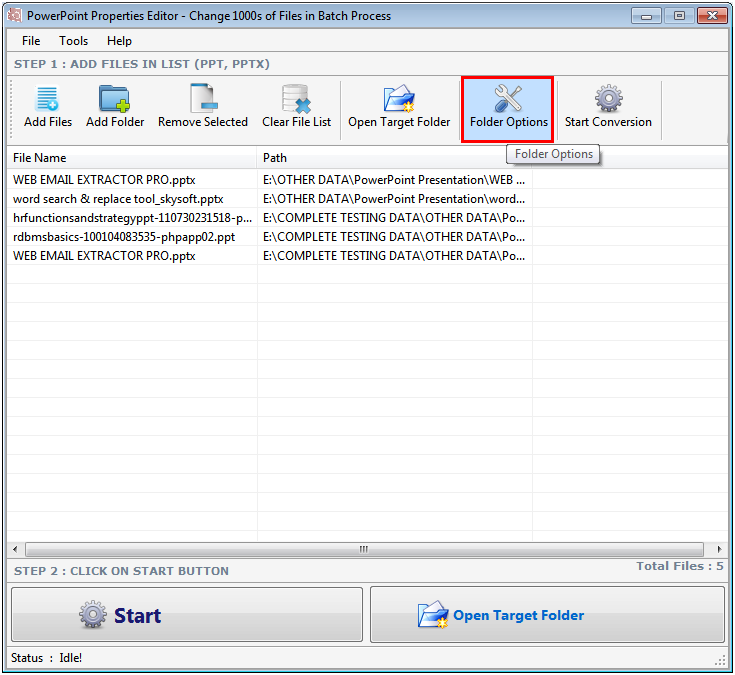This screenshot has height=675, width=735.
Task: Maximize the PowerPoint Properties Editor window
Action: coord(679,16)
